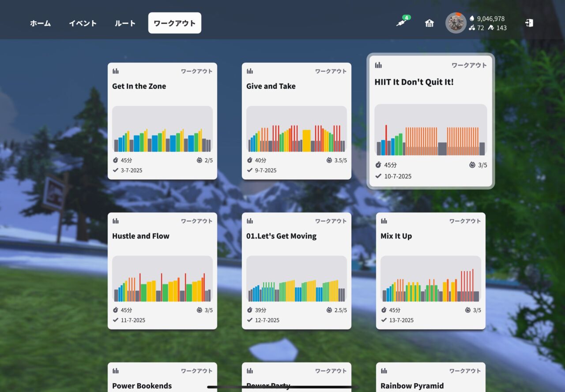Viewport: 565px width, 392px height.
Task: Open the 01.Let's Get Moving title
Action: (x=281, y=236)
